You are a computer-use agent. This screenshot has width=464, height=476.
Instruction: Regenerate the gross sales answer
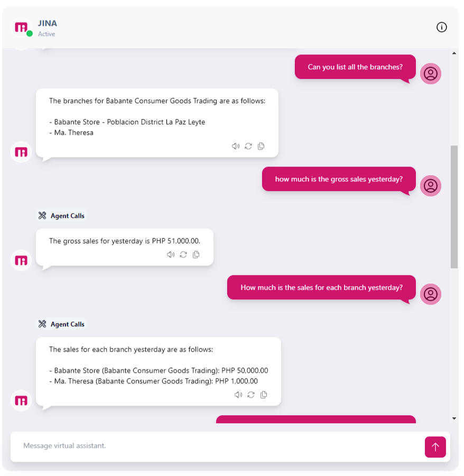(x=183, y=255)
